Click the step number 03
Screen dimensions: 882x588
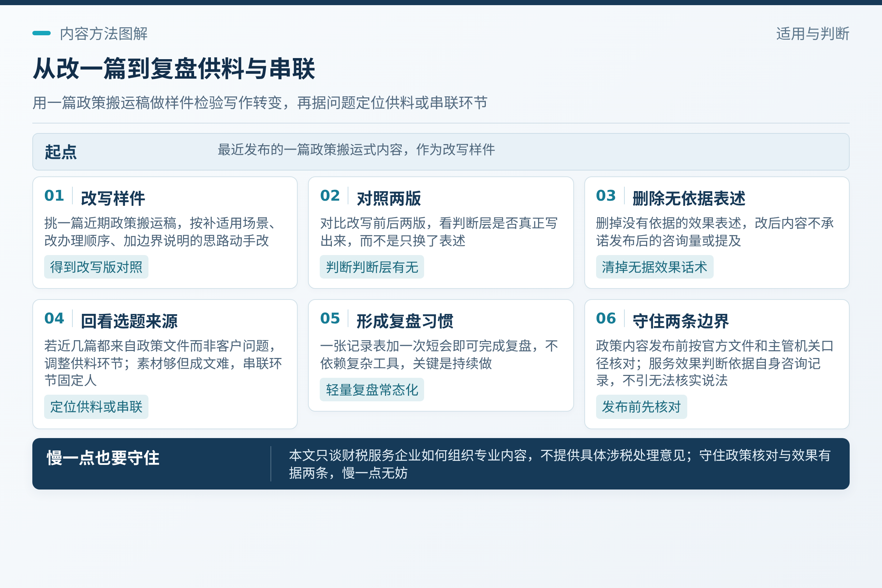point(606,196)
